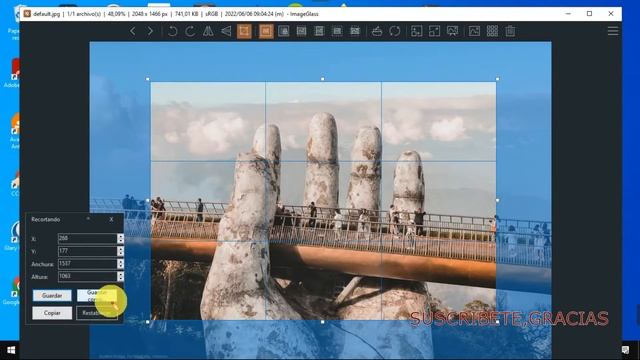
Task: Open an image file from toolbar
Action: tap(377, 31)
